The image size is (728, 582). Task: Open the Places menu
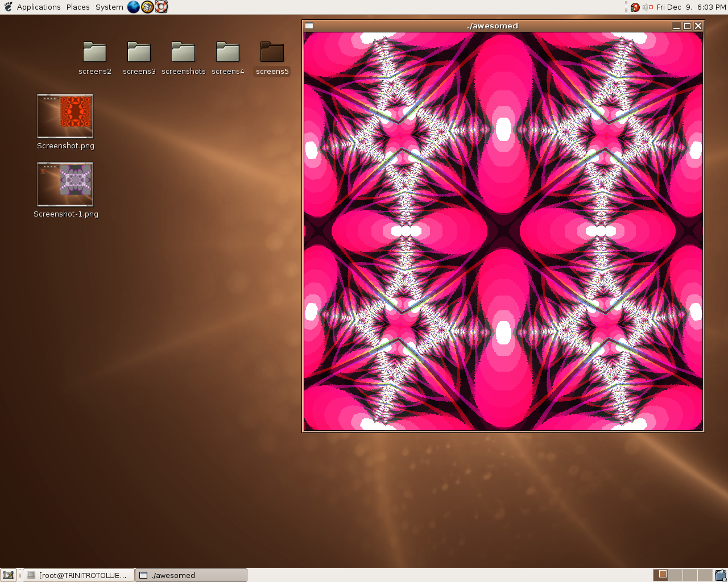[x=78, y=7]
